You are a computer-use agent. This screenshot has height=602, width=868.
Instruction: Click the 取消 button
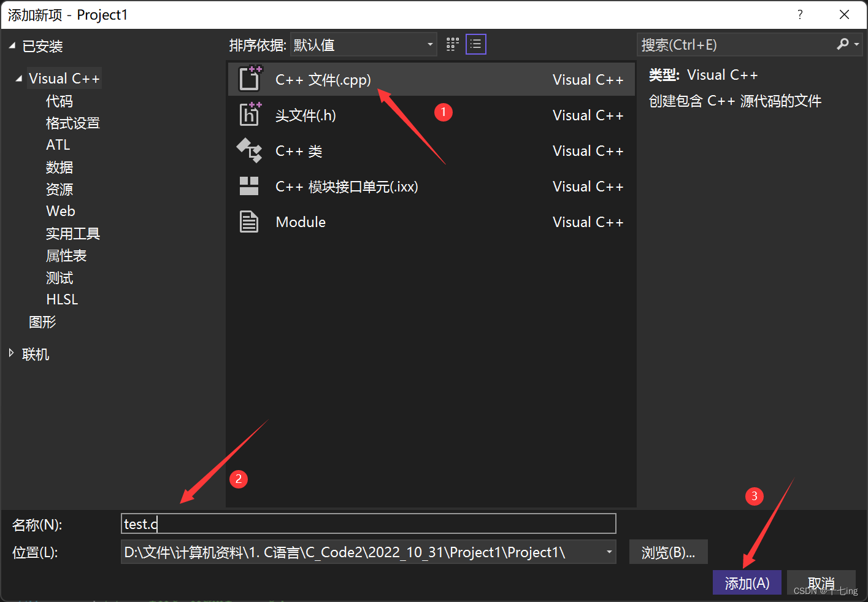point(821,583)
